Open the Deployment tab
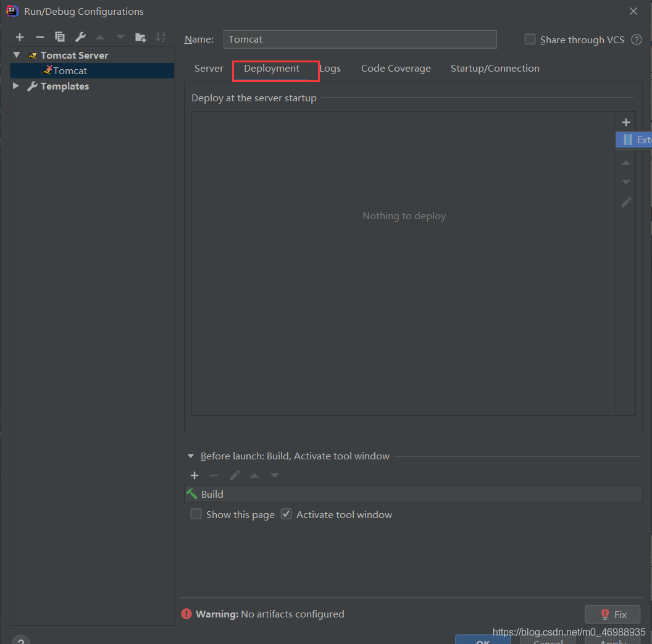652x644 pixels. click(272, 68)
